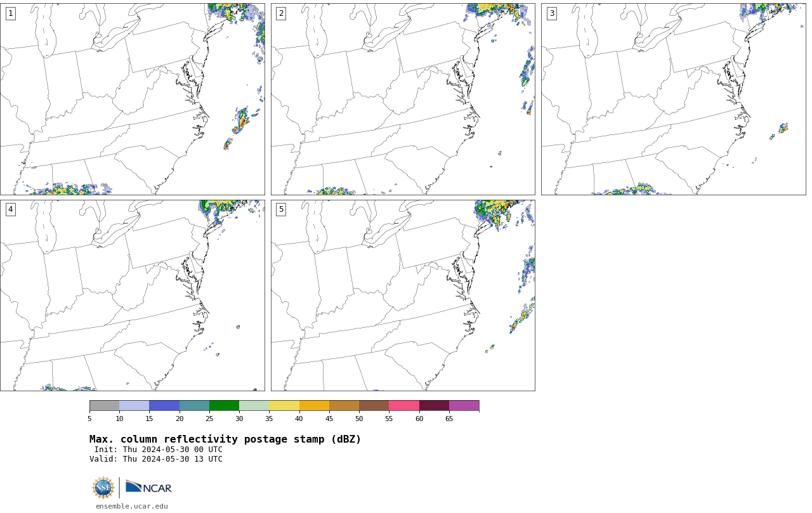Click the blue 15-20 dBZ swatch
Image resolution: width=812 pixels, height=513 pixels.
[164, 406]
